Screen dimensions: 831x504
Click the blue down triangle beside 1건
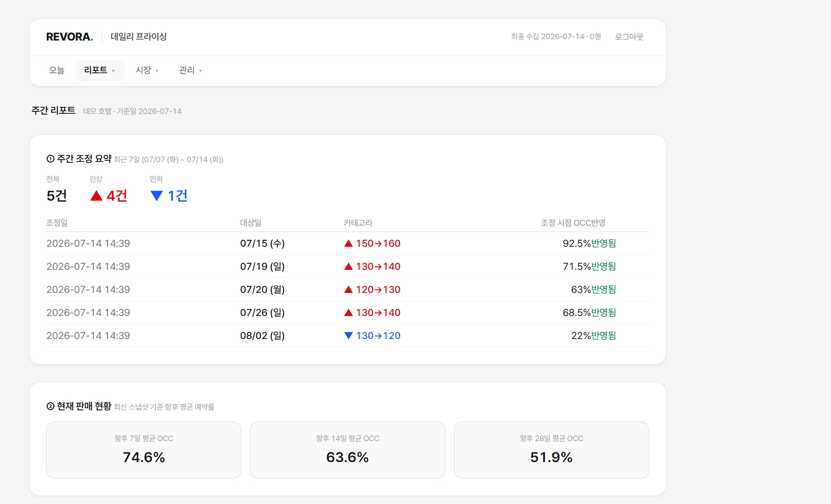pos(156,196)
